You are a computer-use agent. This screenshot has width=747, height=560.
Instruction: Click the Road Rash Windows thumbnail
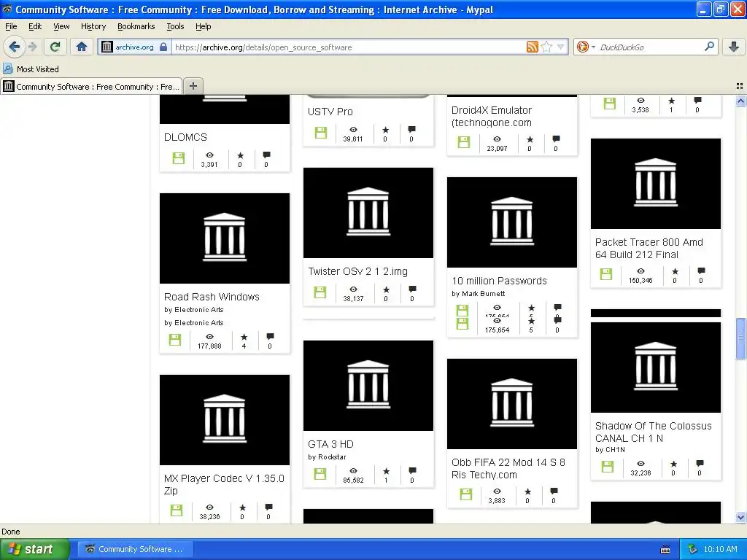[225, 238]
